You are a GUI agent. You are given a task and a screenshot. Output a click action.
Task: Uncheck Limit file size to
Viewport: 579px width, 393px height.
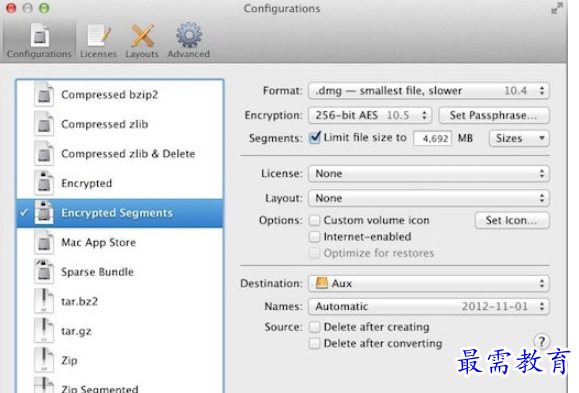pyautogui.click(x=315, y=138)
